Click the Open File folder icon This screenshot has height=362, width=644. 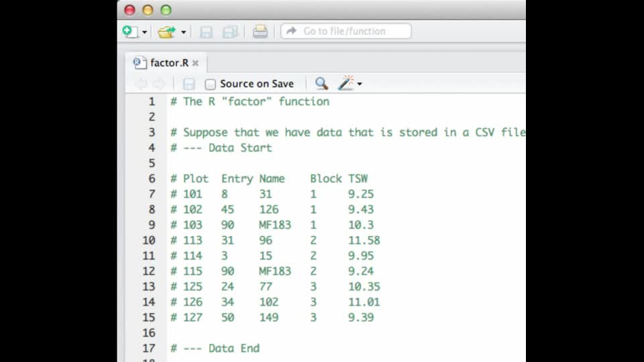coord(167,32)
